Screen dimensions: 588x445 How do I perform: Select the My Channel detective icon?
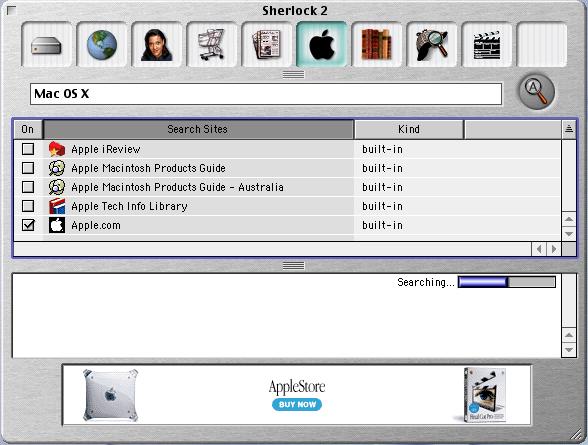(432, 45)
